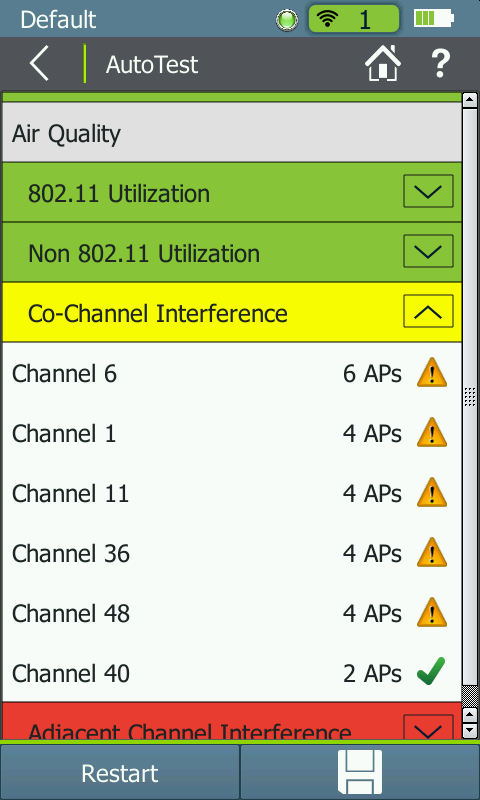The height and width of the screenshot is (800, 480).
Task: Go back using the left arrow icon
Action: coord(39,64)
